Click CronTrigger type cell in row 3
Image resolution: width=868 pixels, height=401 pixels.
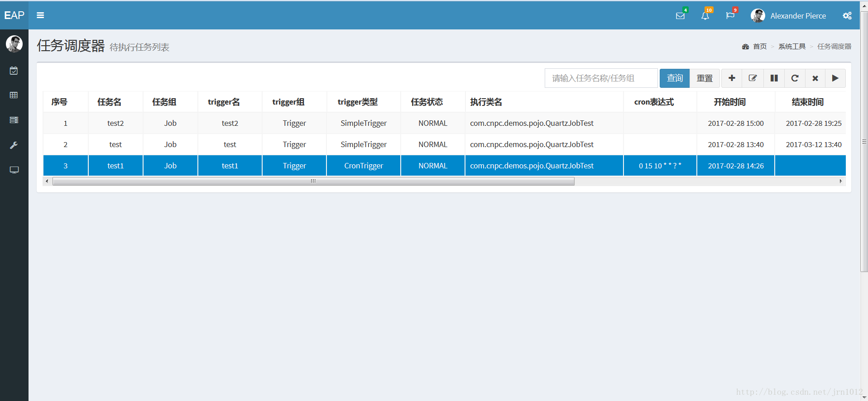pyautogui.click(x=364, y=166)
